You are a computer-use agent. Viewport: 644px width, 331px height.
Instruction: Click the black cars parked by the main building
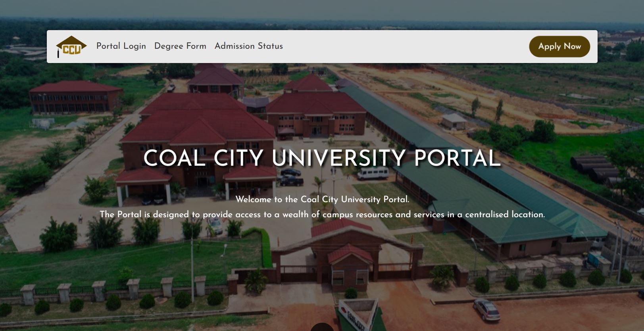[290, 177]
